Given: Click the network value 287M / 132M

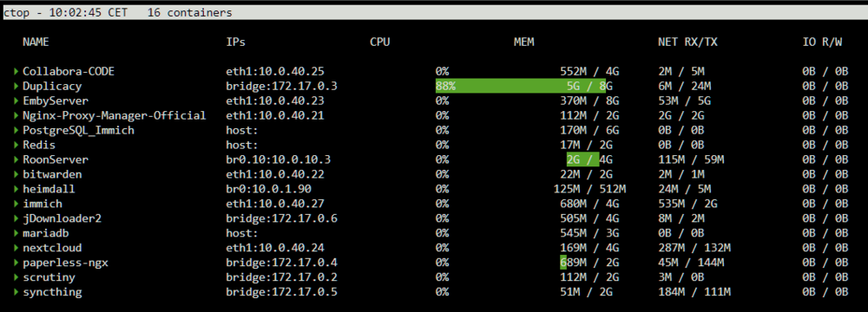Looking at the screenshot, I should (694, 248).
